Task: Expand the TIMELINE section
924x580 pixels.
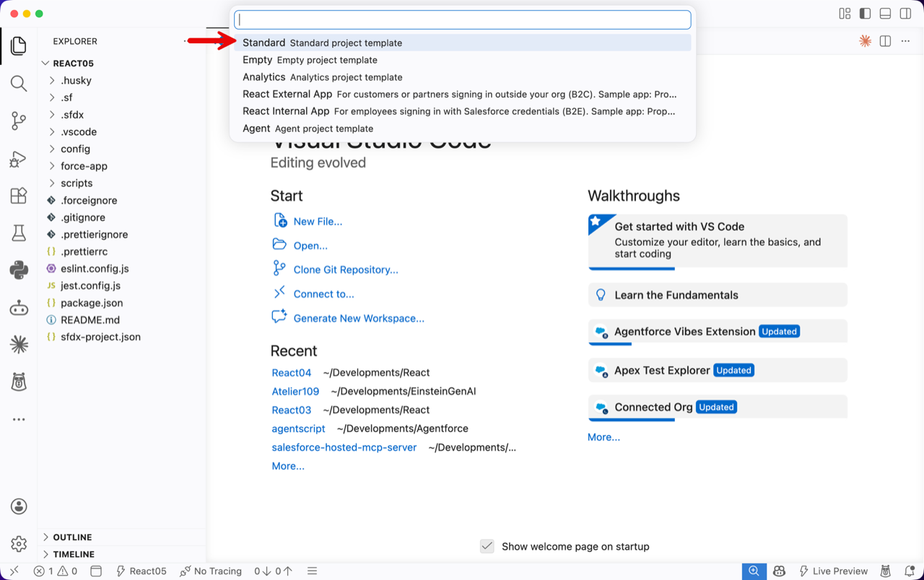Action: [74, 554]
